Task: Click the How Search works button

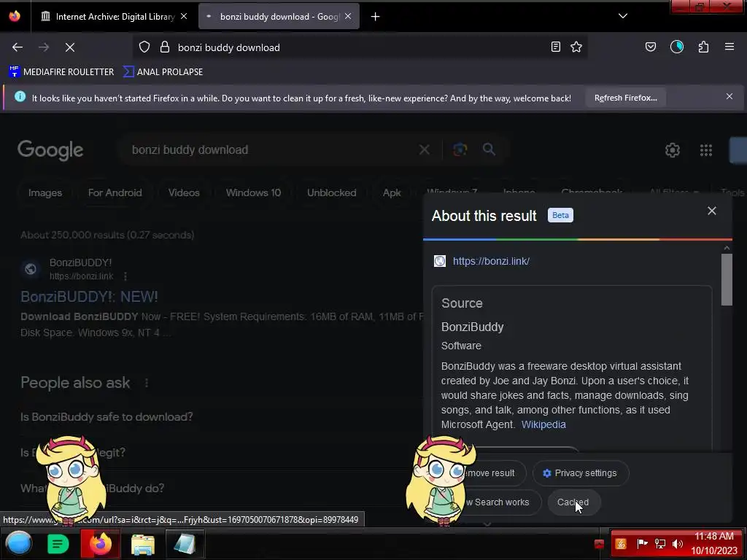Action: (x=495, y=502)
